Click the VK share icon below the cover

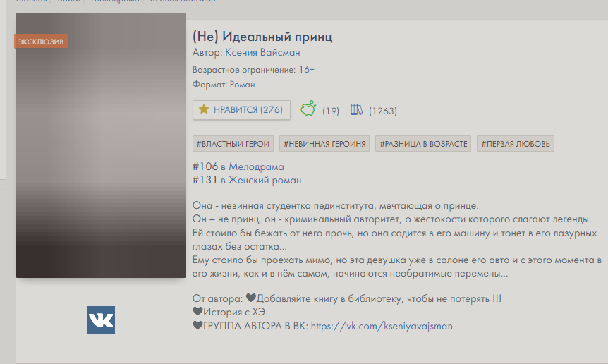pos(101,320)
